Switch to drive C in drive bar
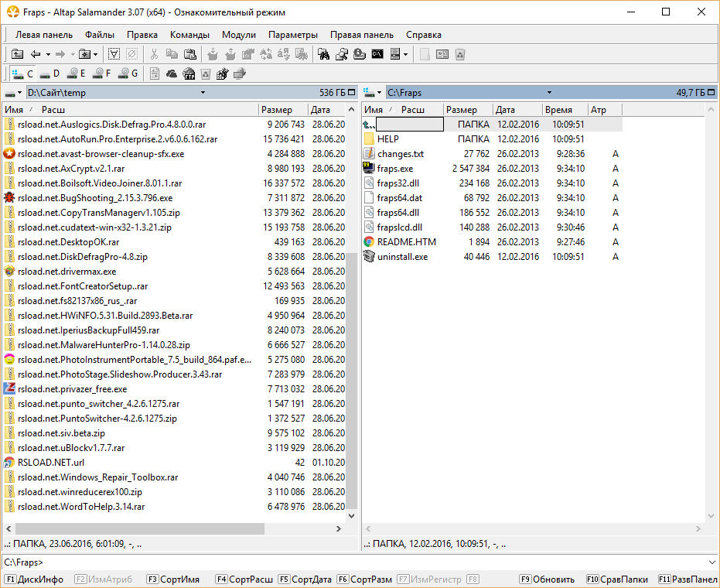Screen dimensions: 720x588 click(22, 73)
